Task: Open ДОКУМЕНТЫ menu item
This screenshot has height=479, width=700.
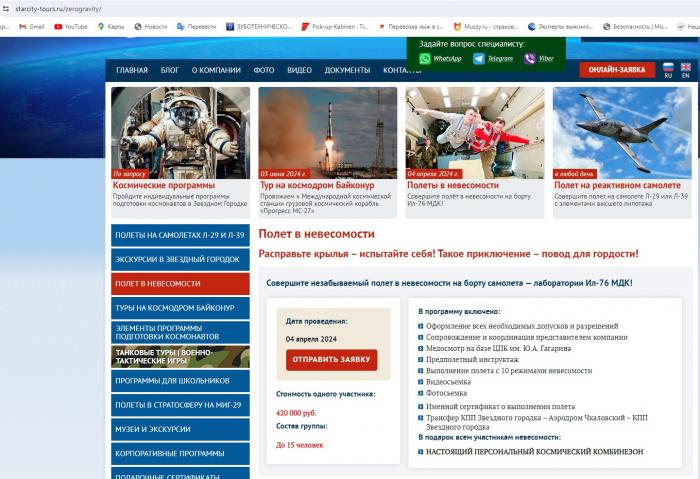Action: pos(347,70)
